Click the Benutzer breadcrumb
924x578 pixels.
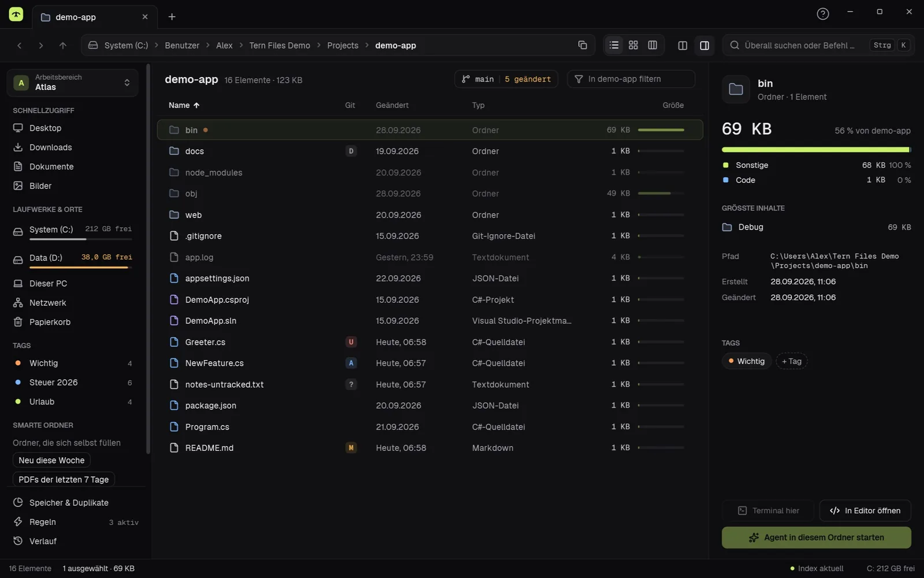[182, 45]
